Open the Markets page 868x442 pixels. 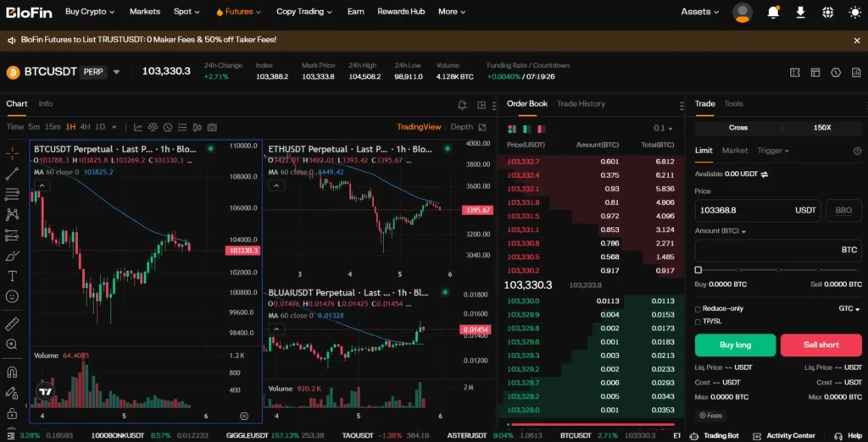pos(144,12)
